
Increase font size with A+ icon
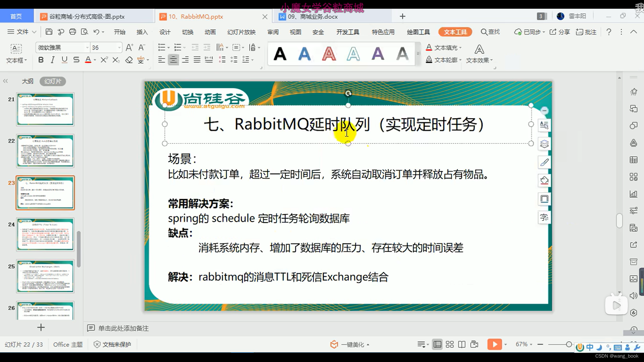pos(129,48)
